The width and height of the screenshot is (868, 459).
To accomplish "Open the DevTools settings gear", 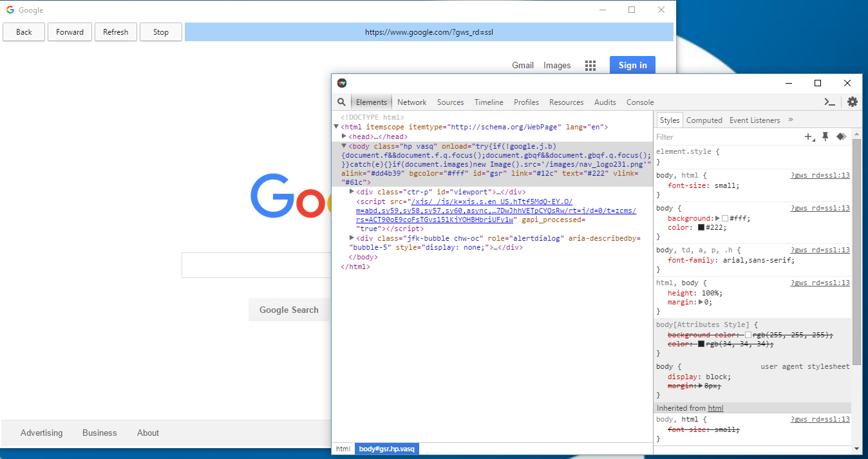I will click(853, 102).
